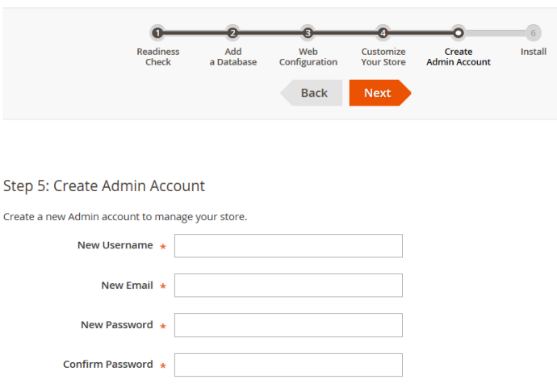The height and width of the screenshot is (392, 557).
Task: Open Customize Your Store step label
Action: pos(383,56)
